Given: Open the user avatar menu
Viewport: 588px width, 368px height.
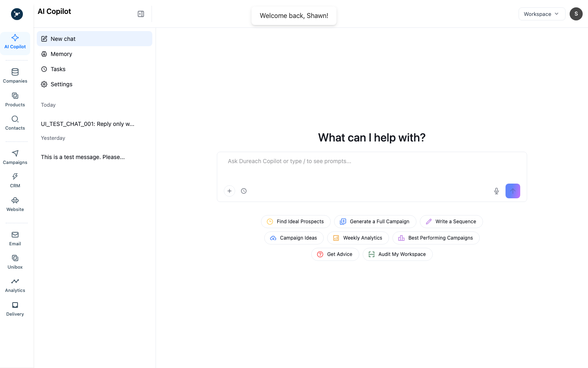Looking at the screenshot, I should pos(576,14).
